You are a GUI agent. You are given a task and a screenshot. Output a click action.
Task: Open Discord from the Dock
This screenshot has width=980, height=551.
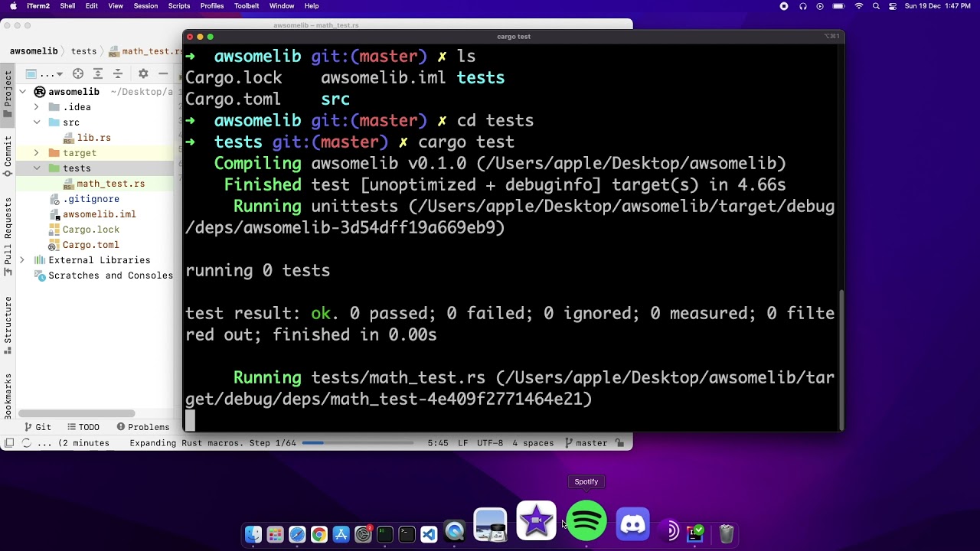(x=633, y=524)
